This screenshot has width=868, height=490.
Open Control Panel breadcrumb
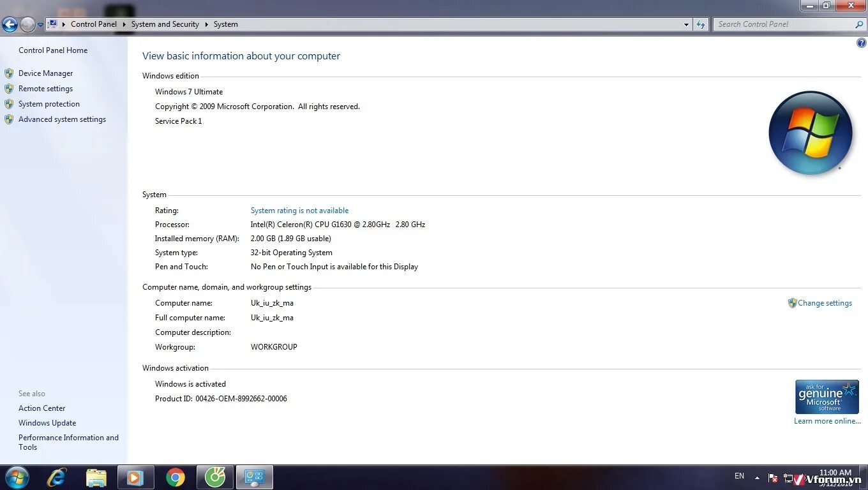tap(94, 24)
